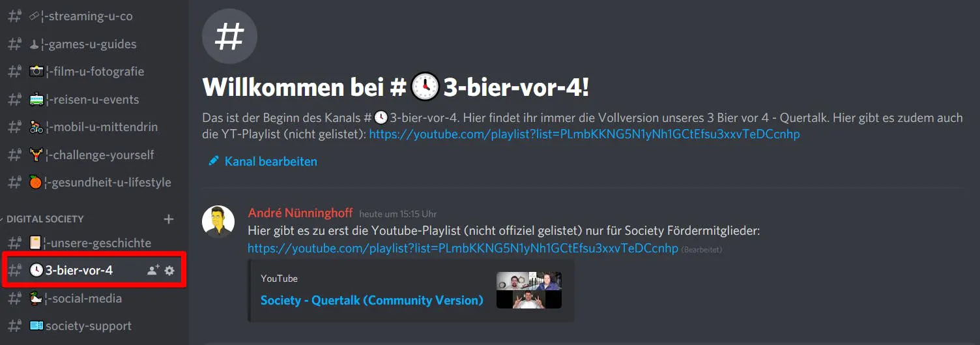Click Kanal bearbeiten link

[270, 161]
